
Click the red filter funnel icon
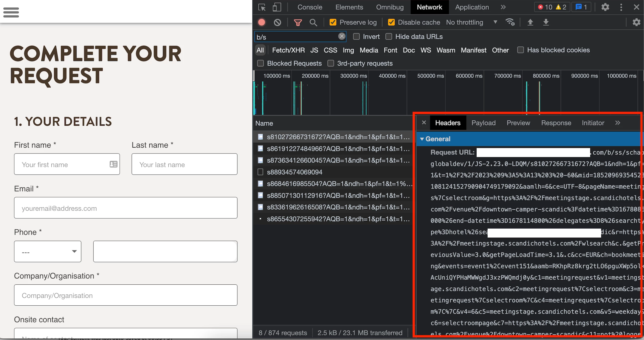click(x=298, y=22)
